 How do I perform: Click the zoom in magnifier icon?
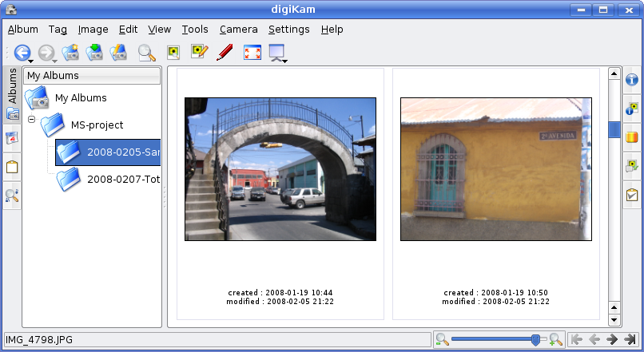[x=556, y=339]
